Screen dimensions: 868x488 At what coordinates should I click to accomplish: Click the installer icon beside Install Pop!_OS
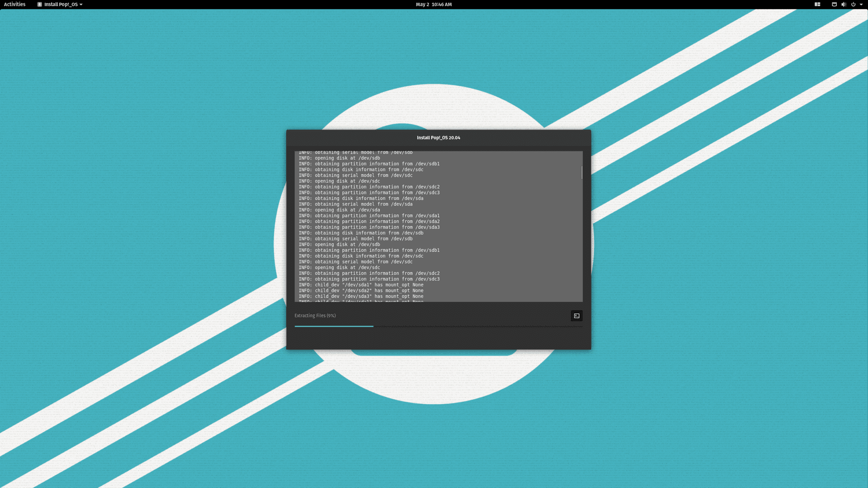(40, 5)
